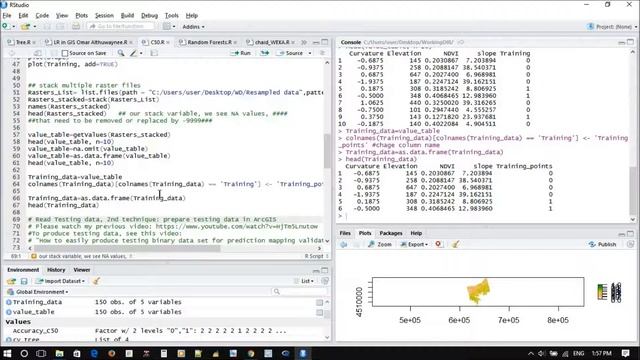This screenshot has width=640, height=360.
Task: Maximize the Source editor pane
Action: [325, 42]
